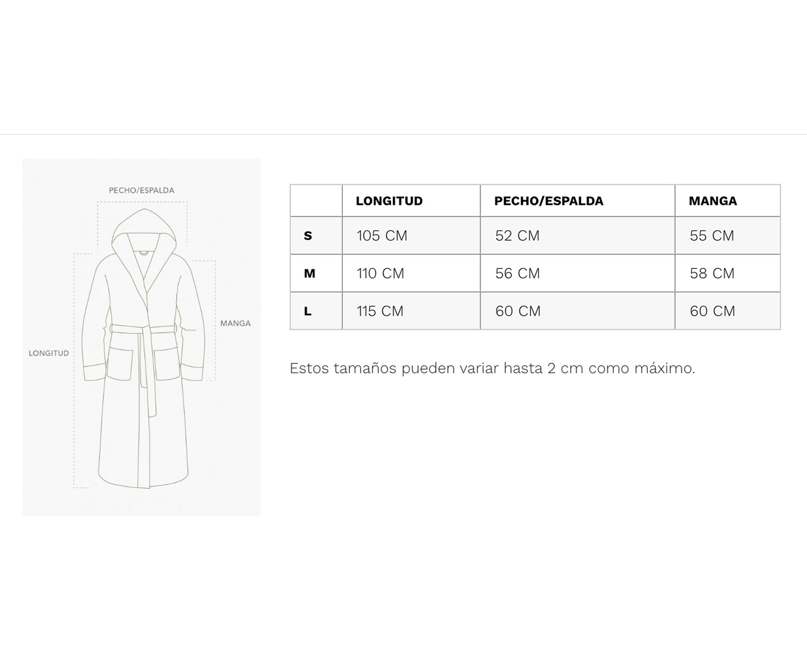The image size is (807, 672).
Task: Click the LONGITUD label left of the robe drawing
Action: click(49, 353)
